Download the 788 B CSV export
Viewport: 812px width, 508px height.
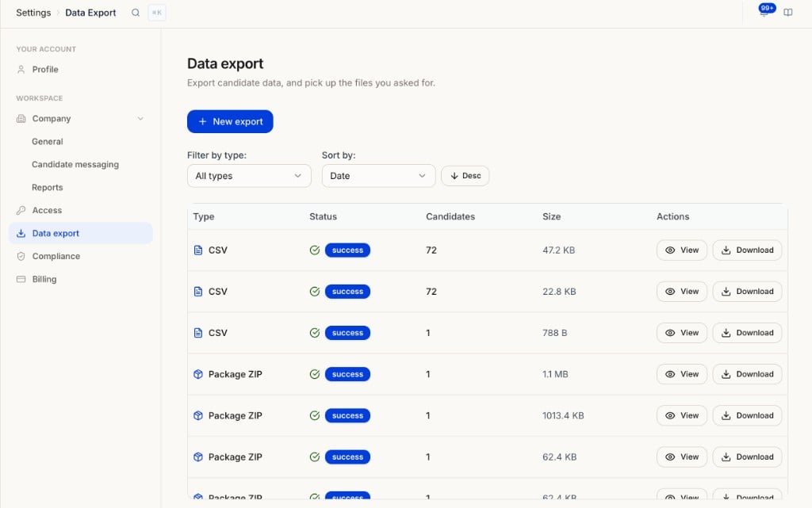tap(747, 333)
